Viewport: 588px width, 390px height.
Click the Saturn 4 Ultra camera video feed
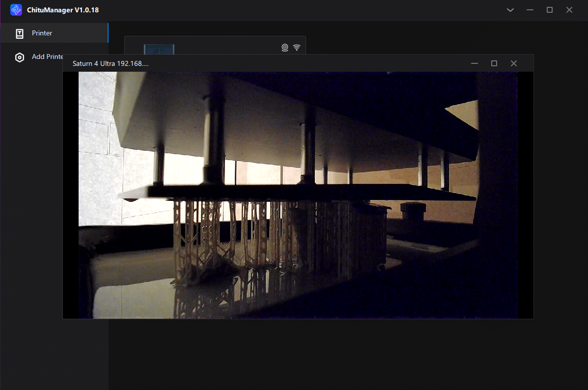(x=298, y=195)
